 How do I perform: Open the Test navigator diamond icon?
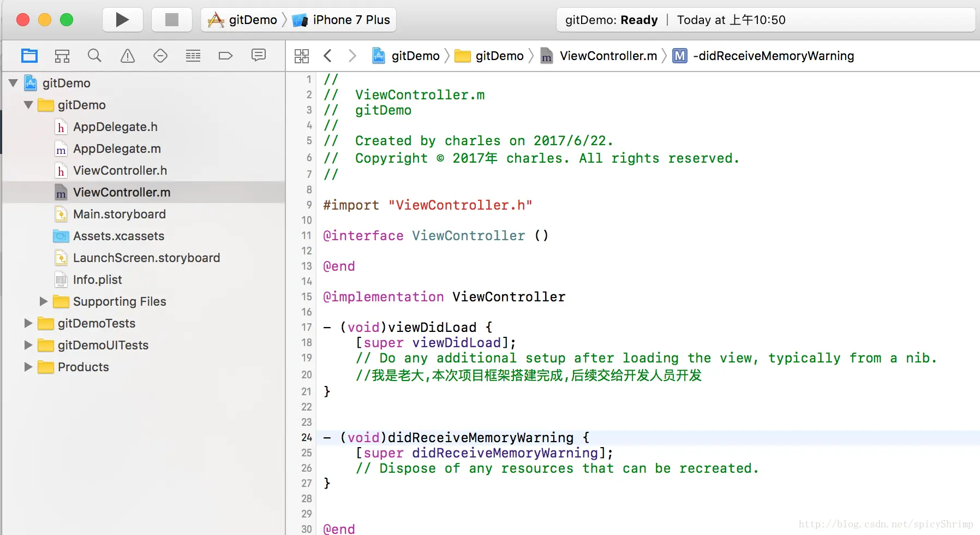[160, 56]
